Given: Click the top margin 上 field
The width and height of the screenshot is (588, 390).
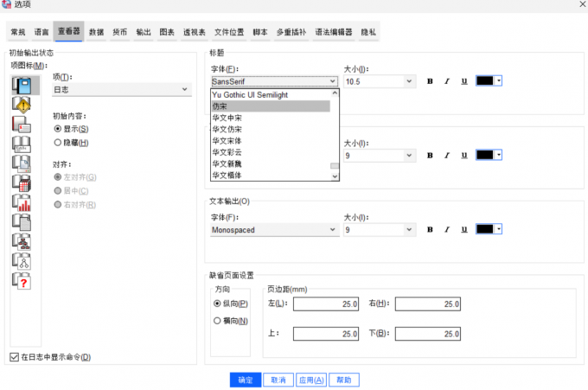Looking at the screenshot, I should pyautogui.click(x=326, y=334).
